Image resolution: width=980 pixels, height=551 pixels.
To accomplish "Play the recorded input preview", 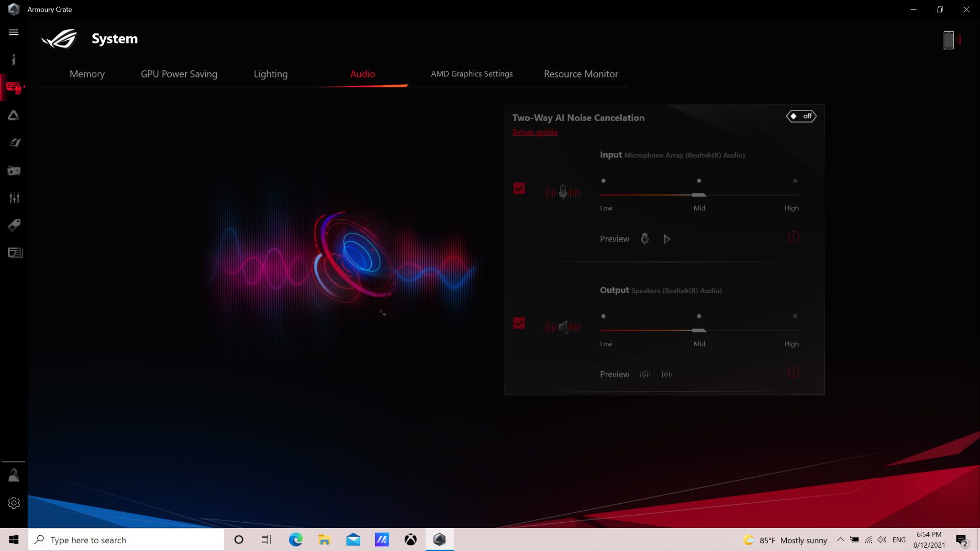I will pos(667,239).
